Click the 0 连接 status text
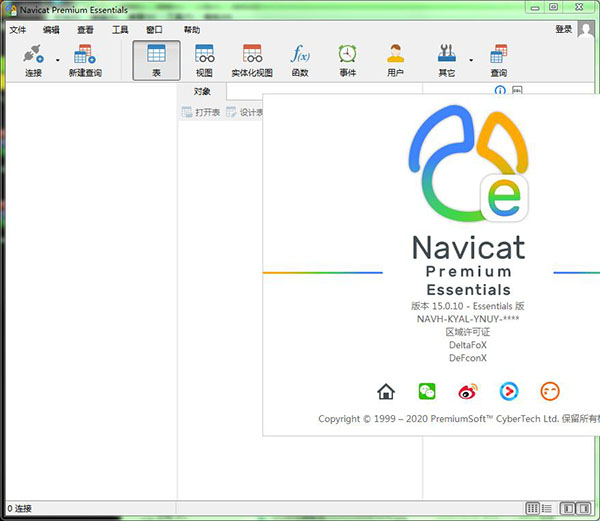 pos(20,509)
